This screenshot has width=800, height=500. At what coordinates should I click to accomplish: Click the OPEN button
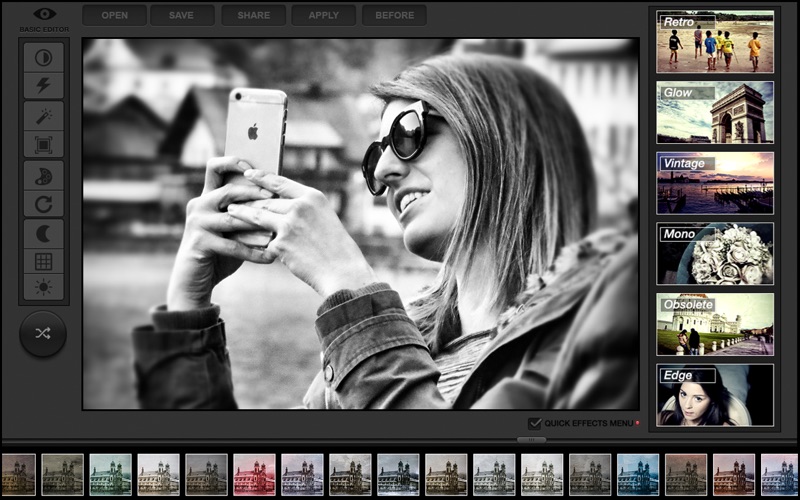click(x=114, y=15)
